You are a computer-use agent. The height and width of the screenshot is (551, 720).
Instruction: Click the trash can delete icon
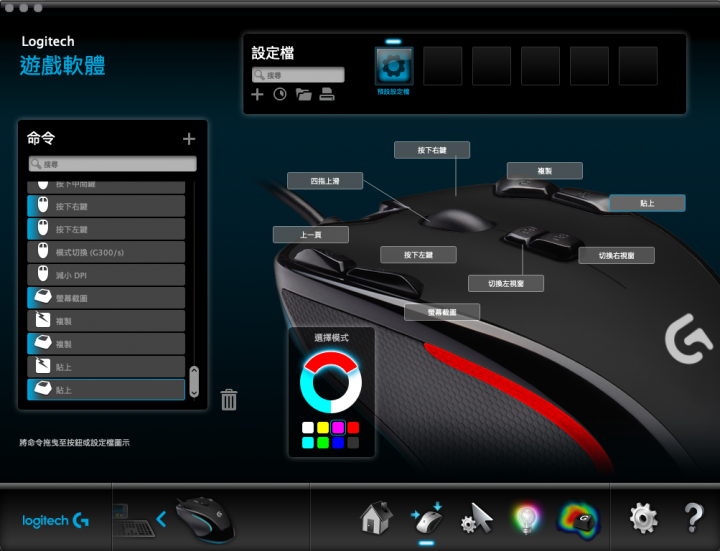tap(229, 399)
